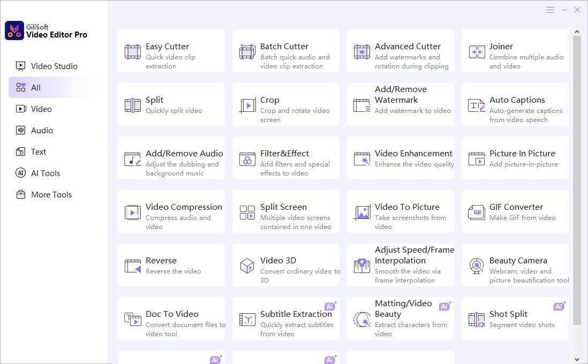Click the Easy Cutter title text

167,47
